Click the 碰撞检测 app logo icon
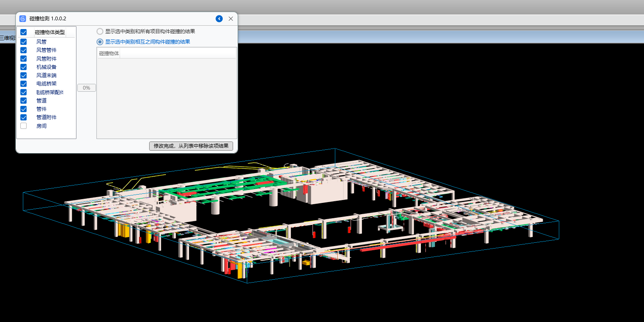644x322 pixels. point(23,19)
